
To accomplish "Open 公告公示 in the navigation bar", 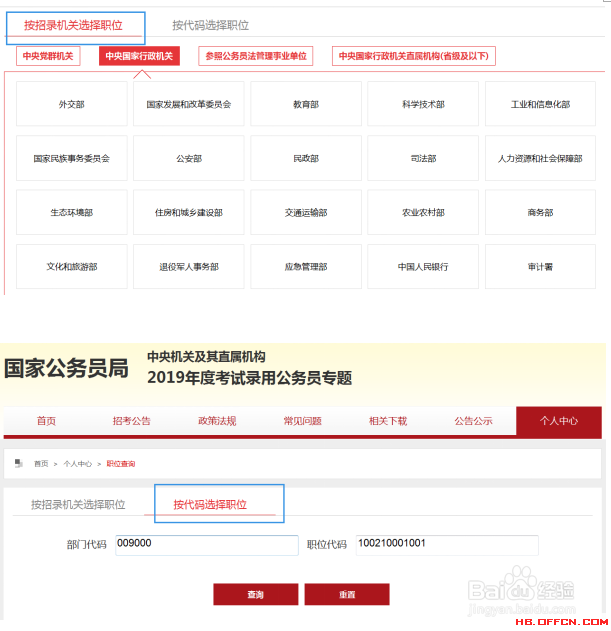I will pyautogui.click(x=473, y=421).
